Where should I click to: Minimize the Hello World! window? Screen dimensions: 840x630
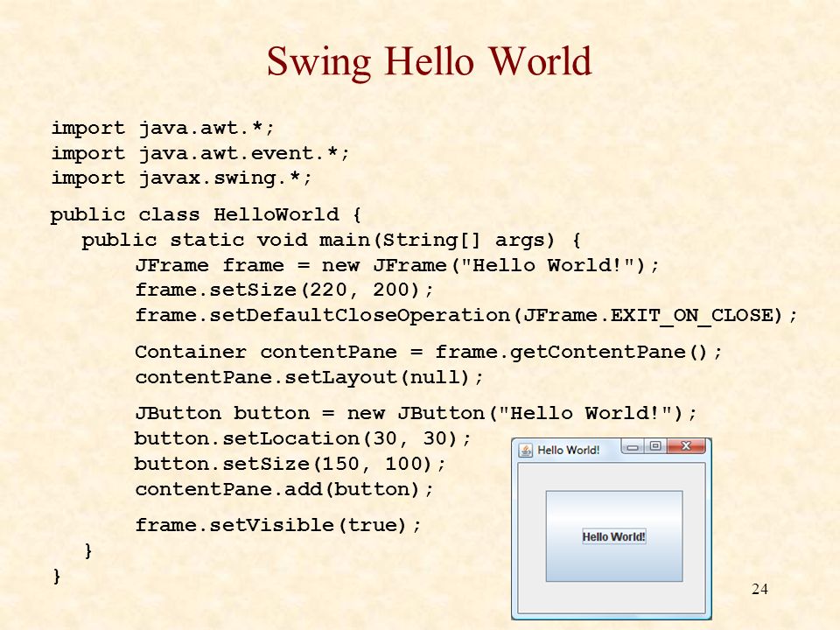coord(633,447)
